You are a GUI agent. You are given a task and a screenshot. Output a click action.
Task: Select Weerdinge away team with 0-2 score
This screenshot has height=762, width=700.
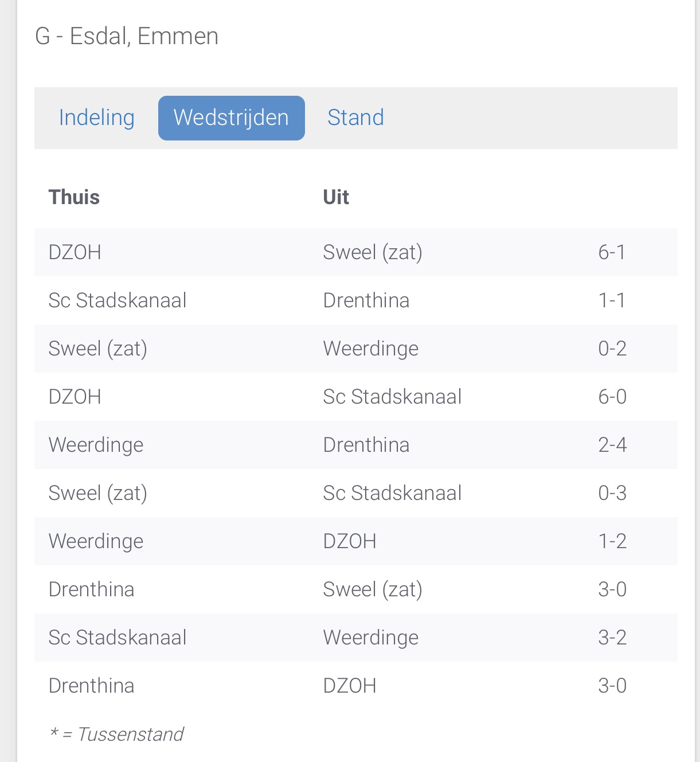click(371, 349)
